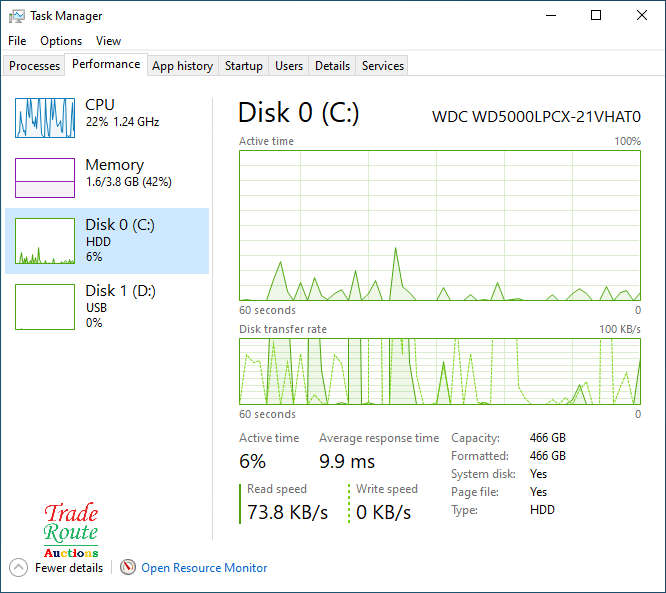Select the Memory usage mini graph
Screen dimensions: 666x593
(45, 178)
